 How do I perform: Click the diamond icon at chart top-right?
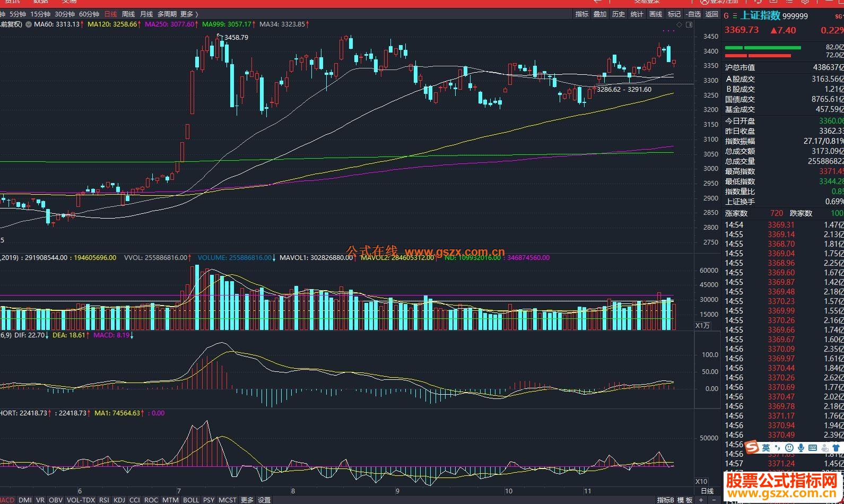pyautogui.click(x=680, y=24)
